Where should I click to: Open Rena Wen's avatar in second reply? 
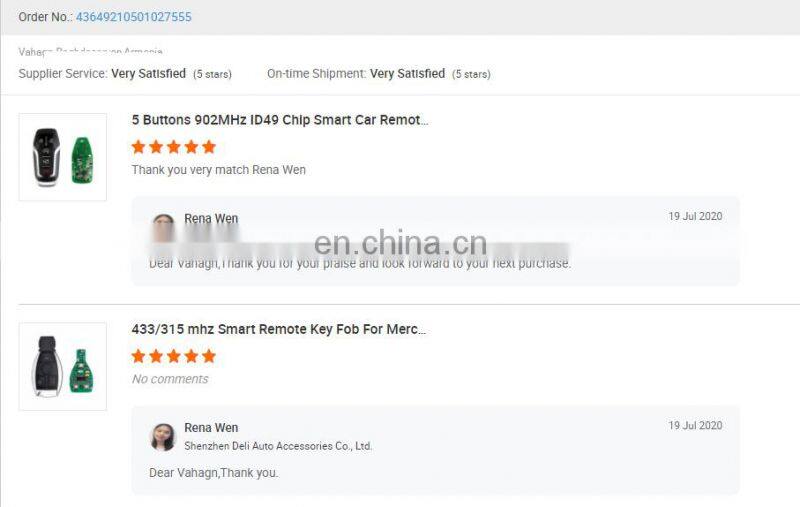pos(163,437)
